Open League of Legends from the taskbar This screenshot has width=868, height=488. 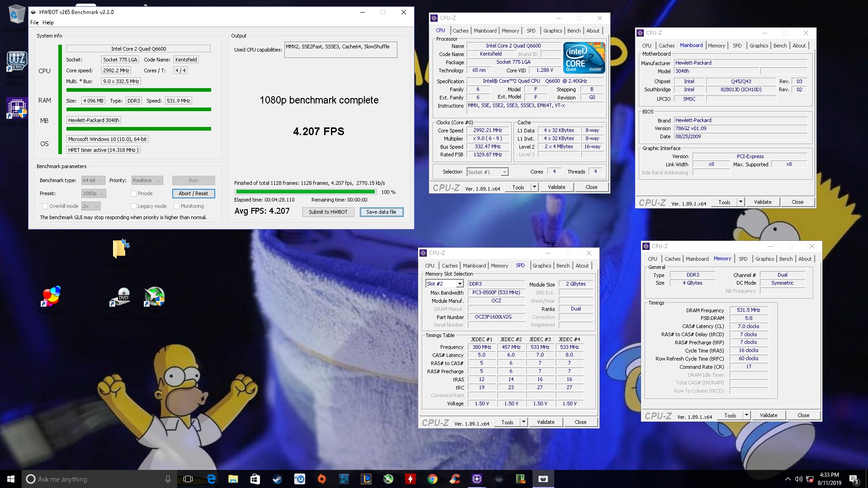coord(366,479)
